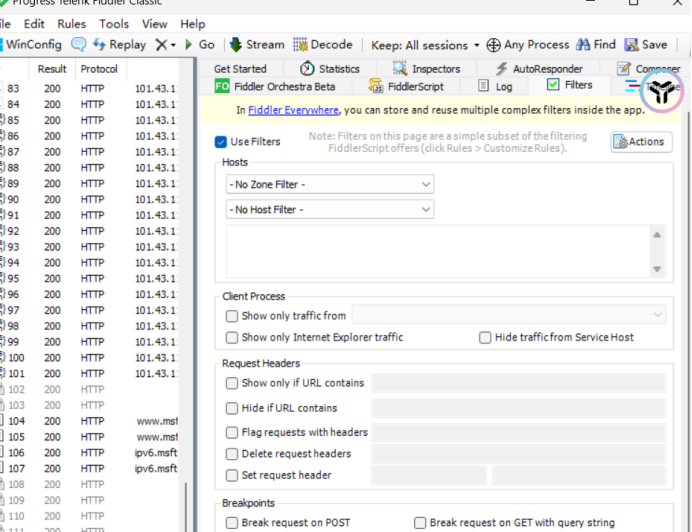
Task: Open Find with the binoculars icon
Action: (x=596, y=45)
